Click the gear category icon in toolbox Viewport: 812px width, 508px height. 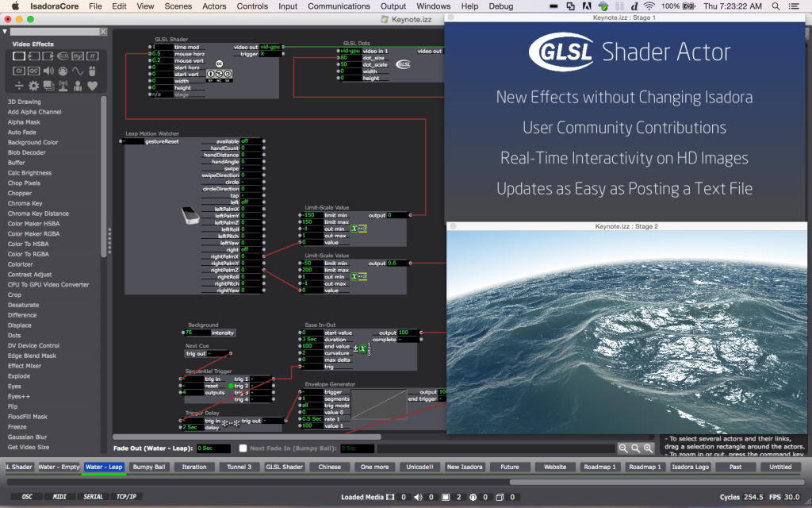pos(33,85)
